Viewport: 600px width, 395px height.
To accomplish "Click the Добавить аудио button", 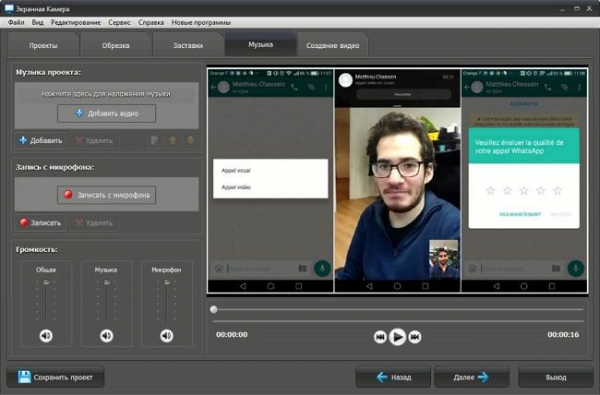I will click(107, 113).
